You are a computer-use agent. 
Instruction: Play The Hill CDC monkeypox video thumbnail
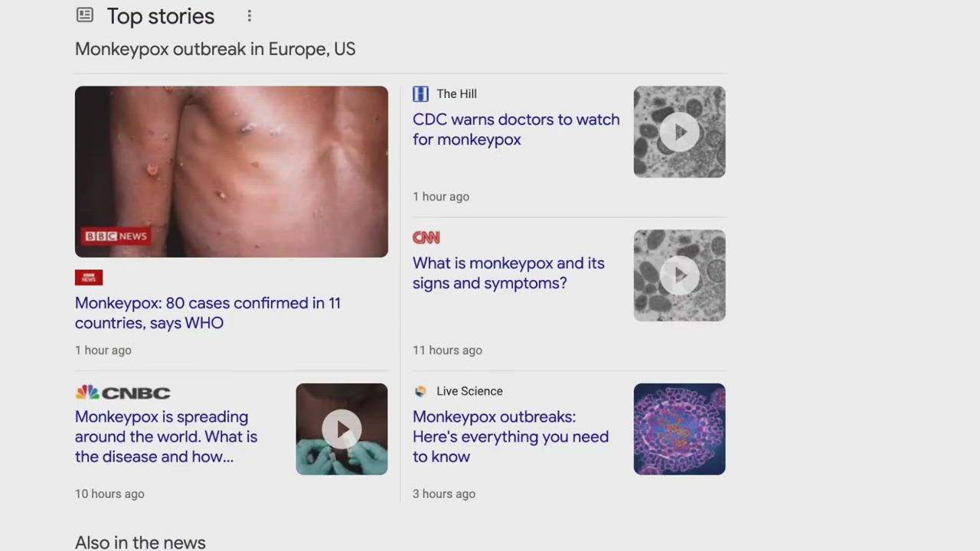[x=679, y=132]
